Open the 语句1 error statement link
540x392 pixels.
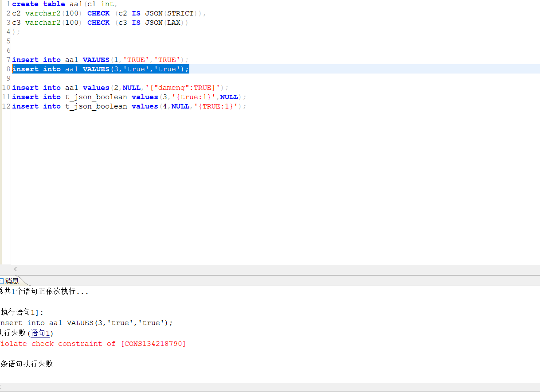coord(40,333)
